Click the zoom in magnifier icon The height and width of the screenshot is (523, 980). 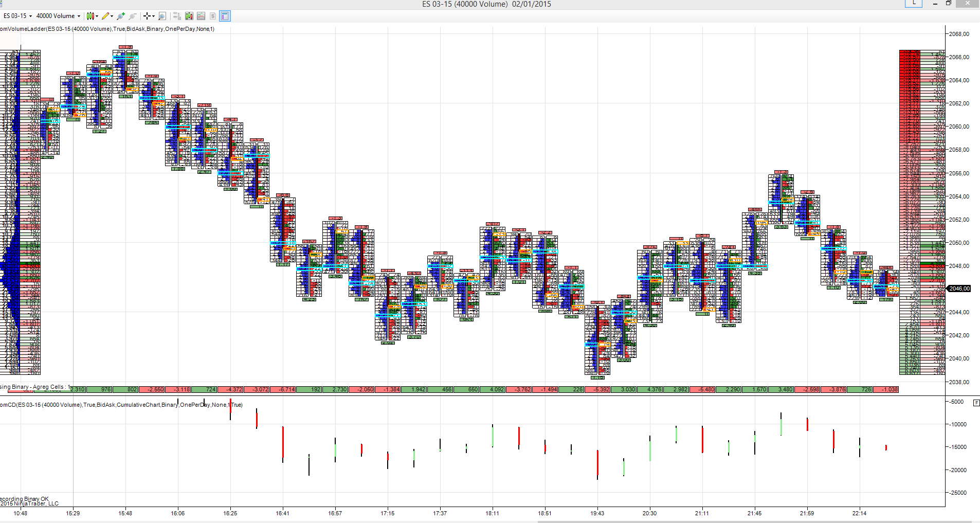[x=121, y=16]
